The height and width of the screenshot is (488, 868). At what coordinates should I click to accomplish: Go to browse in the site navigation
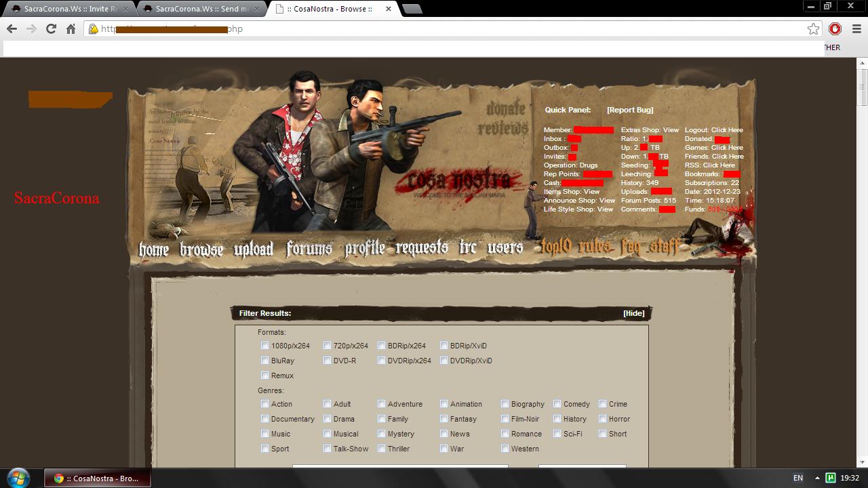pyautogui.click(x=201, y=249)
